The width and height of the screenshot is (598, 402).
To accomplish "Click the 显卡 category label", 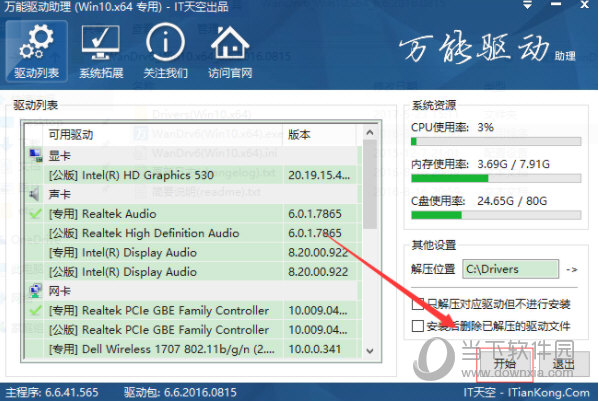I will (59, 156).
